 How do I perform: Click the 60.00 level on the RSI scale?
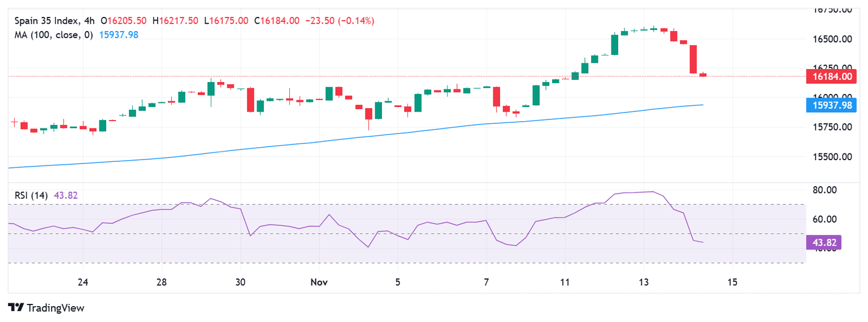pyautogui.click(x=824, y=219)
